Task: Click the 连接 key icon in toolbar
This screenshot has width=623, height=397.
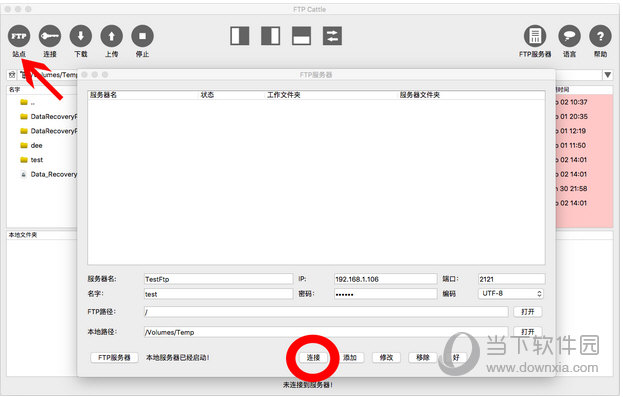Action: [x=50, y=36]
